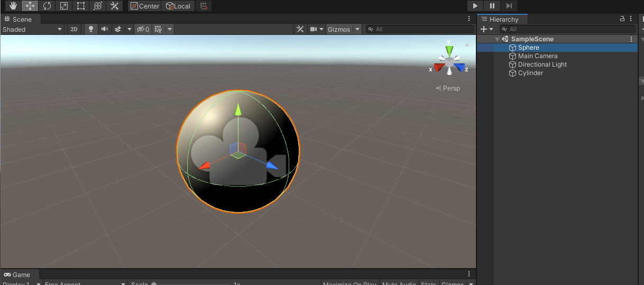The height and width of the screenshot is (285, 644).
Task: Toggle the grid snapping icon
Action: click(x=204, y=6)
